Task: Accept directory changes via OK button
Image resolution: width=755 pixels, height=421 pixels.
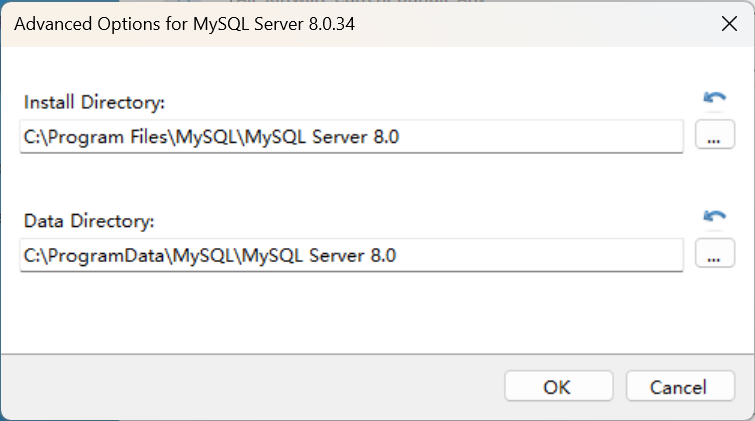Action: (558, 387)
